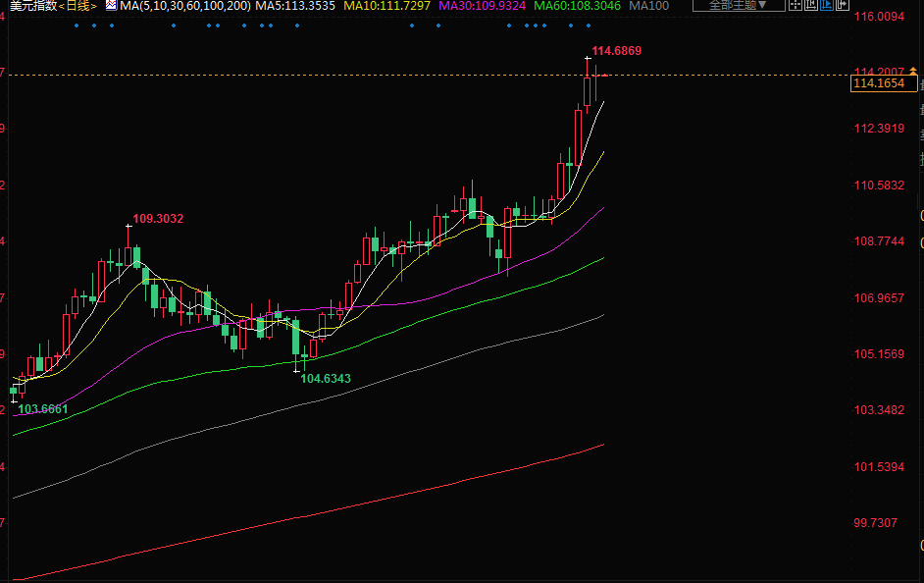The width and height of the screenshot is (924, 583).
Task: Click the cross marker at the 104.6343 low
Action: (296, 370)
